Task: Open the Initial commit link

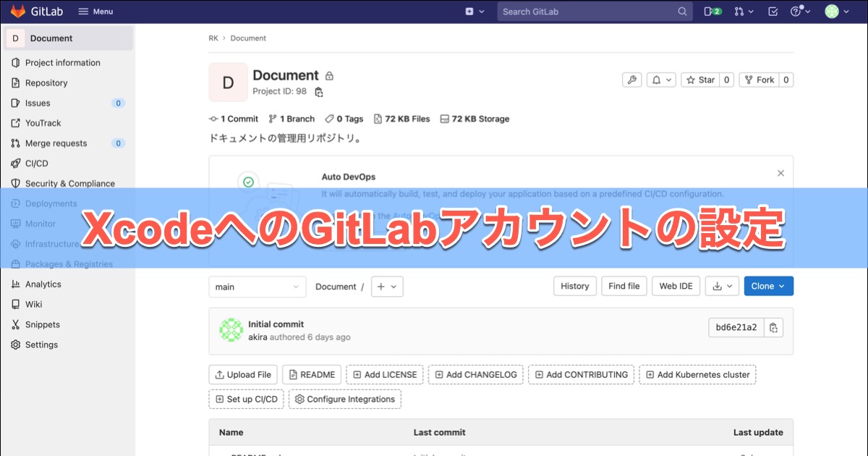Action: click(x=276, y=324)
